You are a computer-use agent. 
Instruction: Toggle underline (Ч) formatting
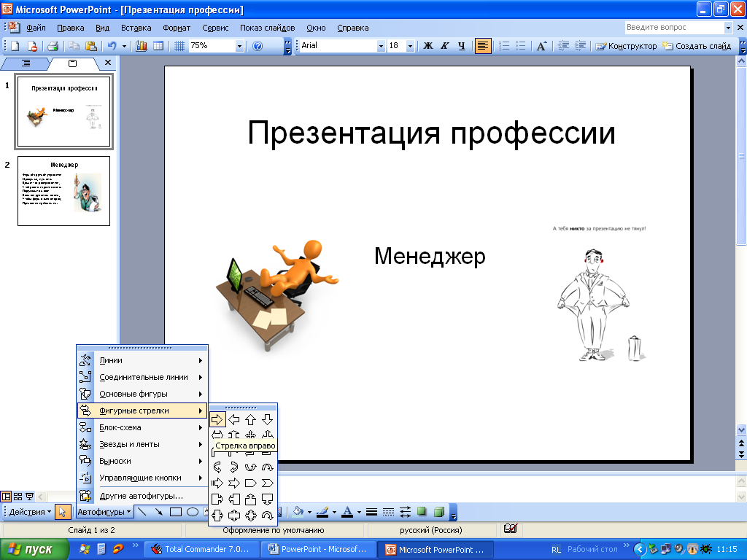coord(461,46)
